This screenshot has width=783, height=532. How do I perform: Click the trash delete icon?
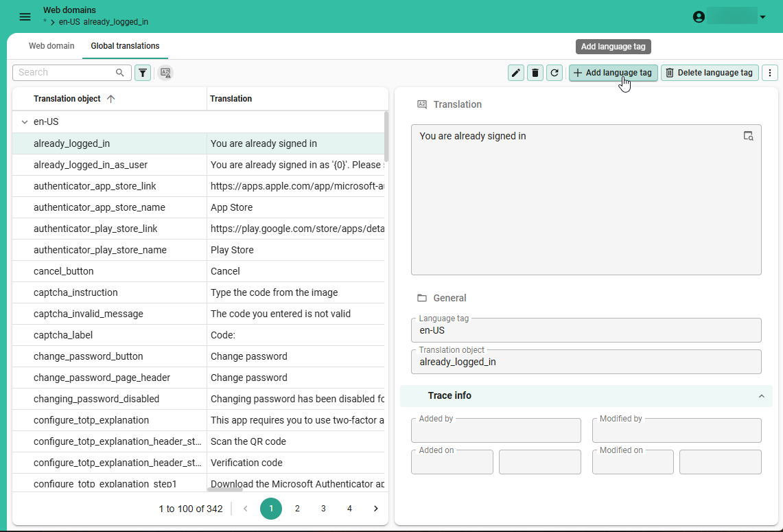[x=535, y=73]
